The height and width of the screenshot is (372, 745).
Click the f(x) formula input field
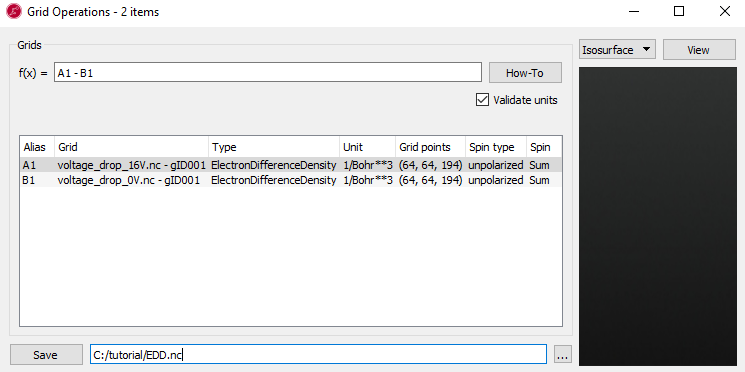click(x=268, y=73)
